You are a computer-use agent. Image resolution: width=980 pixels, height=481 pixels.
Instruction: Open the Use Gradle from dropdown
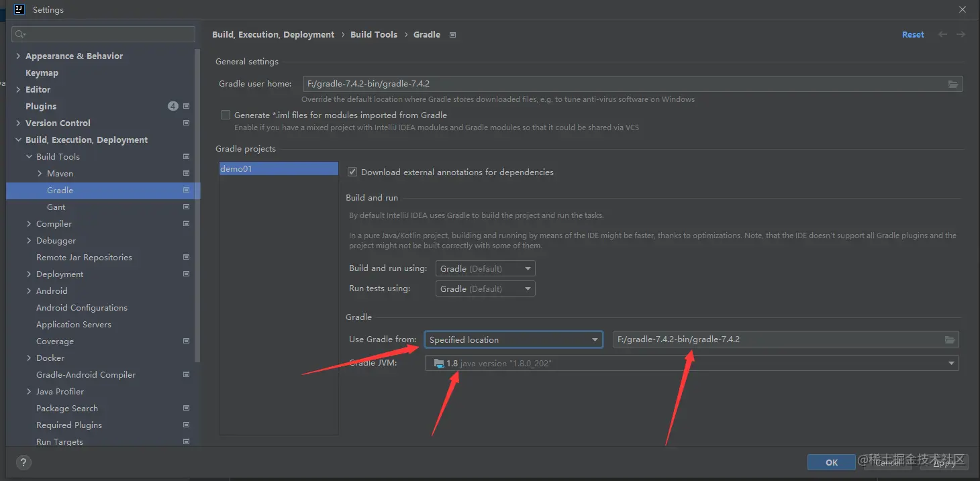[513, 339]
